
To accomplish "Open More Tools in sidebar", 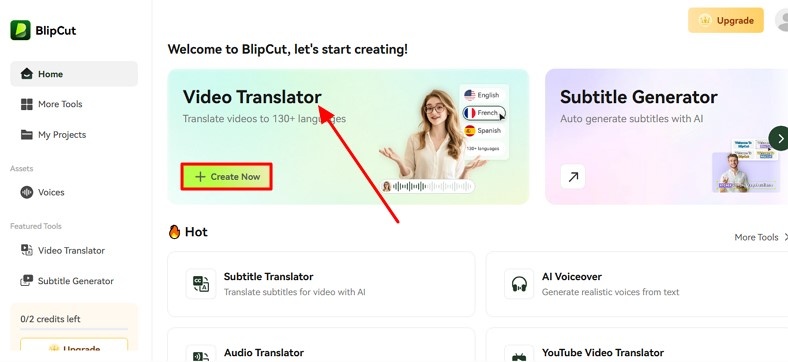I will (x=74, y=104).
